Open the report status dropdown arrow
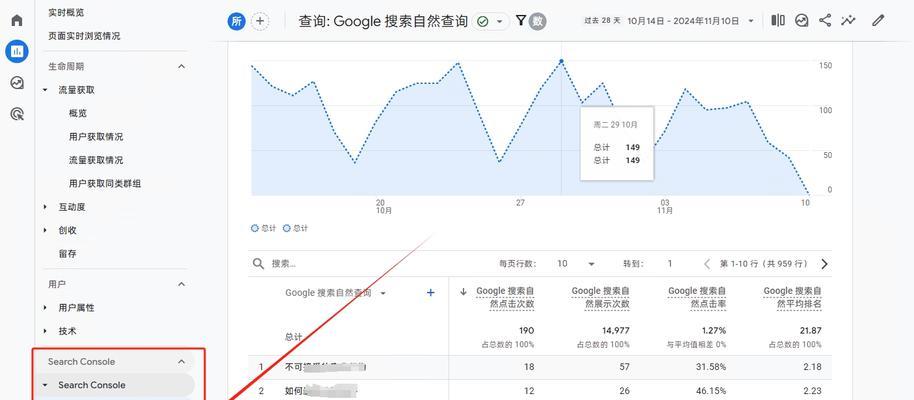The height and width of the screenshot is (400, 914). click(x=500, y=22)
